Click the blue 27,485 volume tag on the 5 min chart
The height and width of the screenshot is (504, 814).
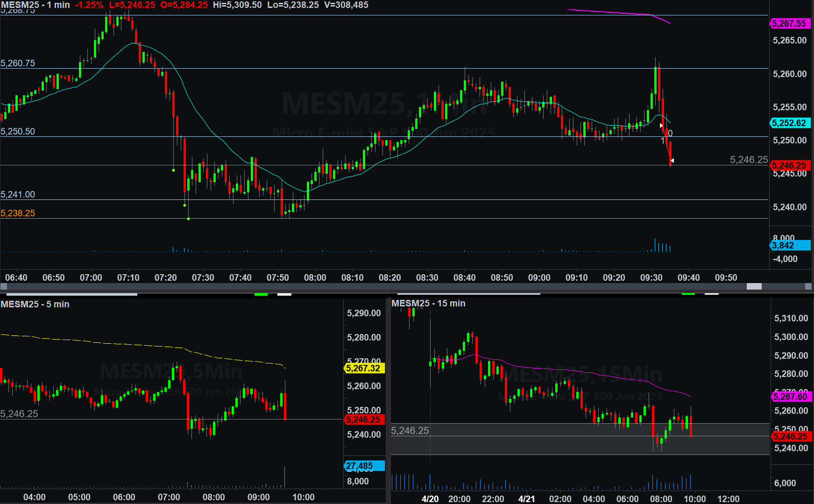364,466
